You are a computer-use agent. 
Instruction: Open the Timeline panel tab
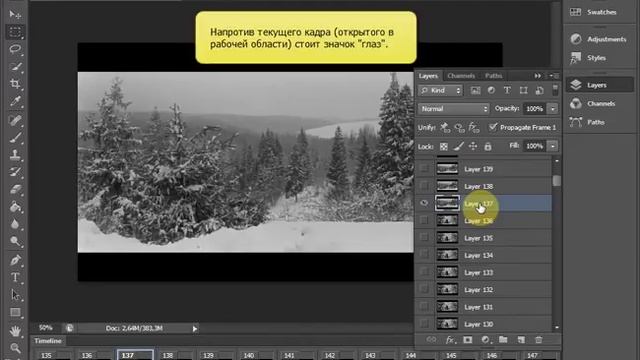pos(48,341)
